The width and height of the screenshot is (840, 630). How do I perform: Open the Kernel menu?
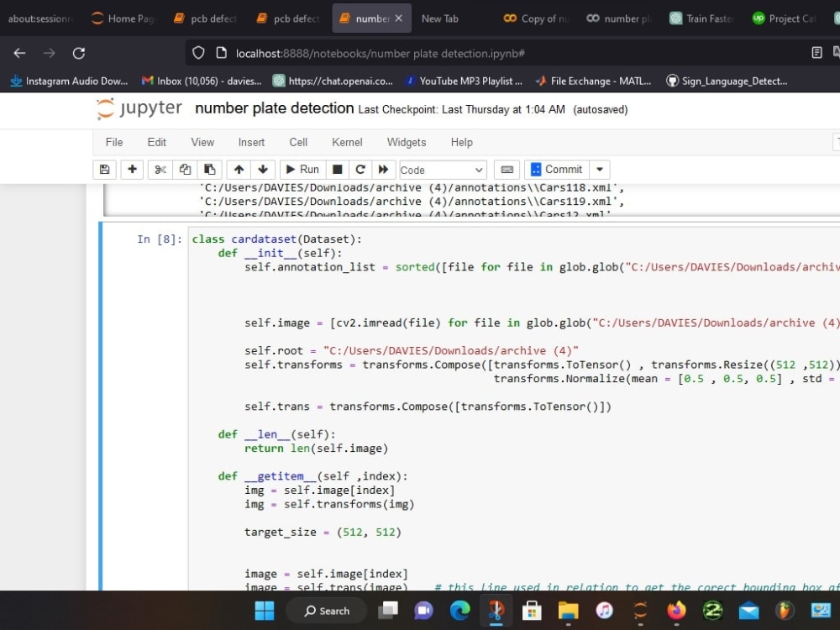(x=346, y=142)
